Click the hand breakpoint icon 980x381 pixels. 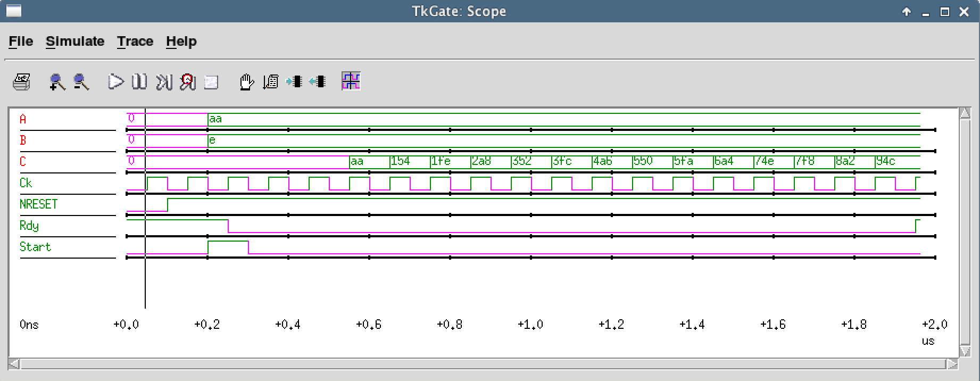[x=246, y=82]
